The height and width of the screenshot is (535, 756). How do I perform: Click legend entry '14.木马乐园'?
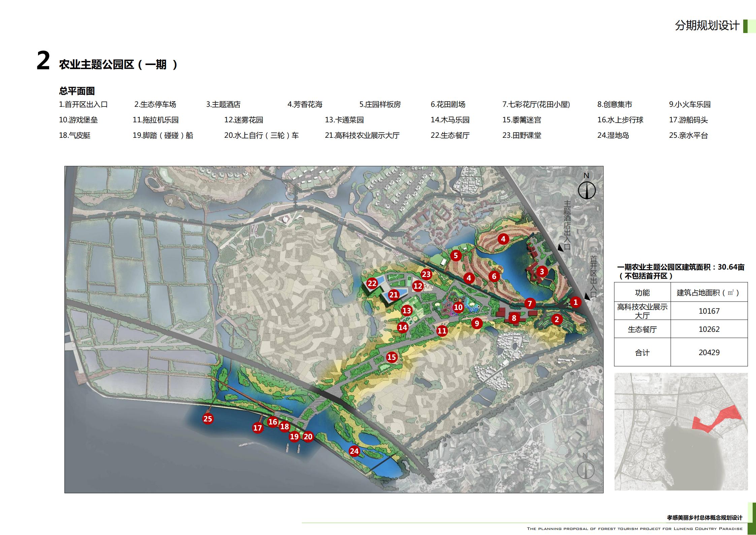[x=450, y=120]
